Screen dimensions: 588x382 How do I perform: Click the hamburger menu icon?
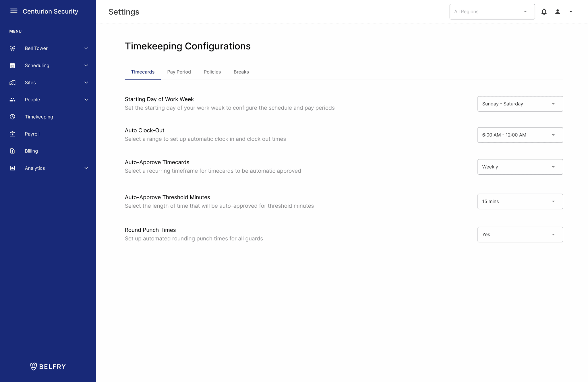[14, 11]
